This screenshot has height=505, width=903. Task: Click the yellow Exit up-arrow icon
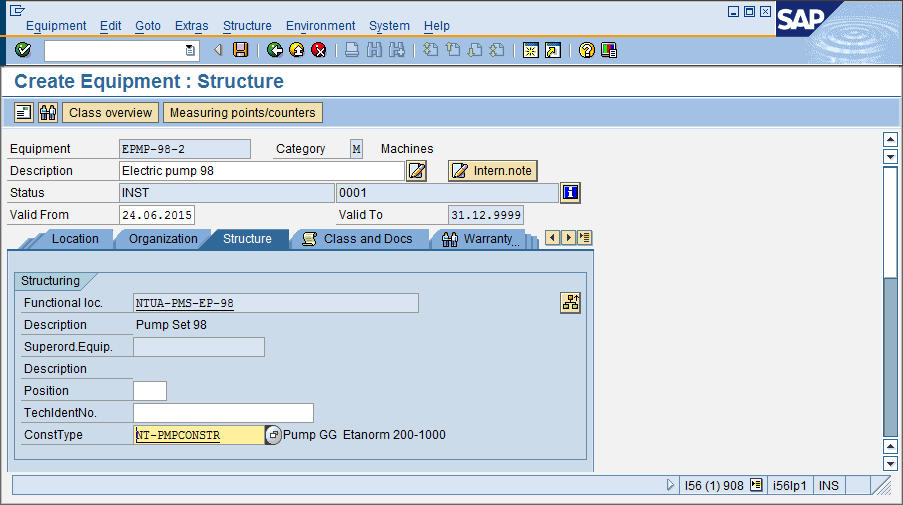click(297, 50)
